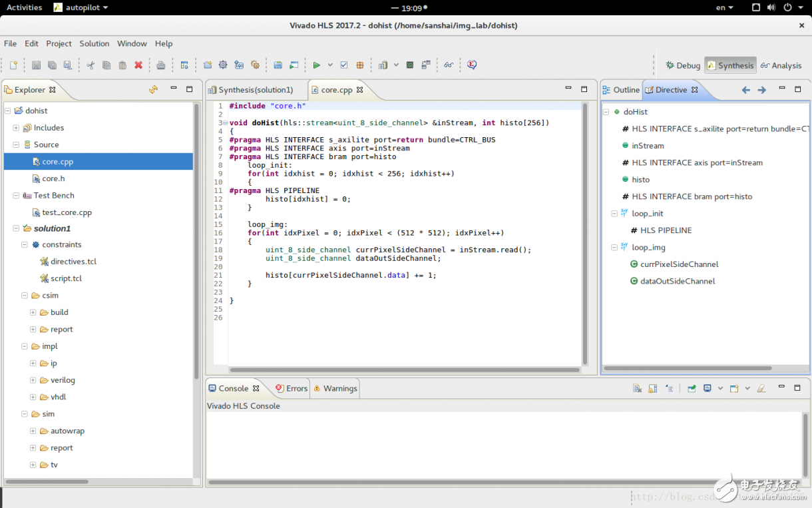Select script.tcl under constraints

(x=66, y=278)
